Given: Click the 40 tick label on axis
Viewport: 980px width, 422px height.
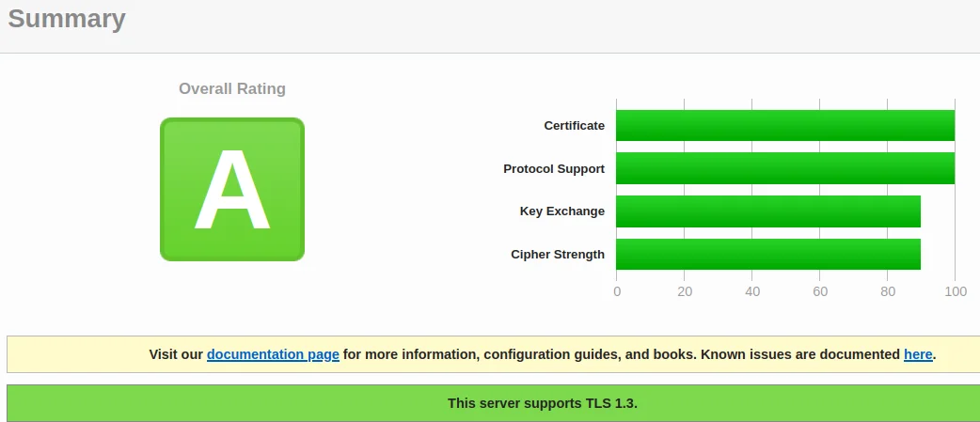Looking at the screenshot, I should click(x=752, y=291).
